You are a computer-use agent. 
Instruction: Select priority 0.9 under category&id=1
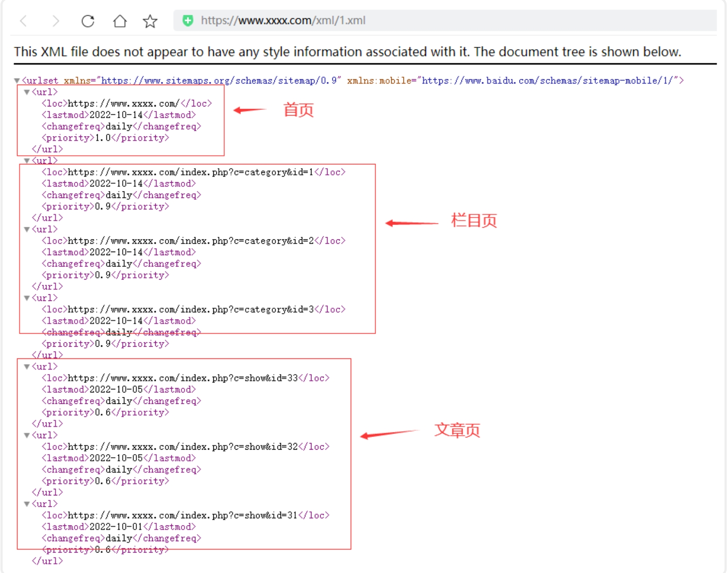[106, 207]
